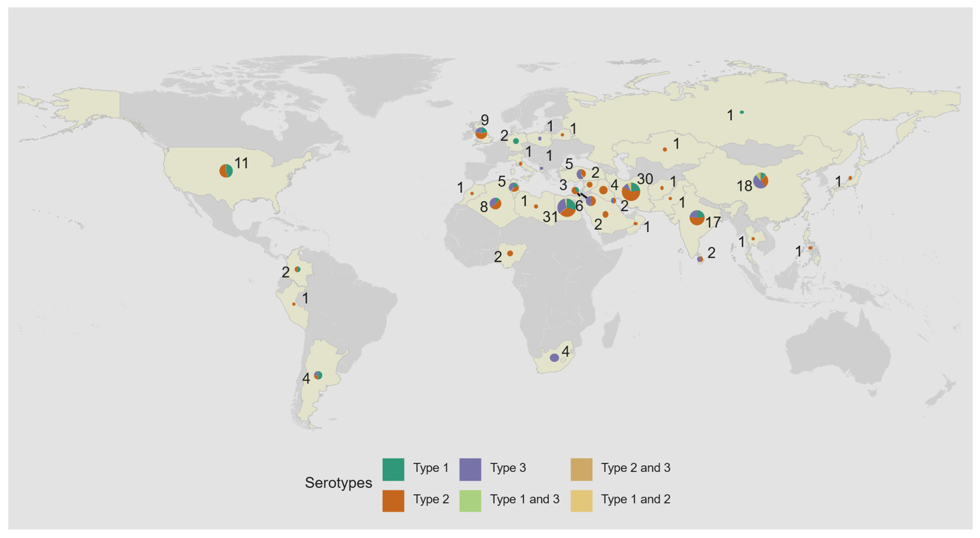Image resolution: width=980 pixels, height=538 pixels.
Task: Click the Colombia pie marker labeled 2
Action: (298, 269)
